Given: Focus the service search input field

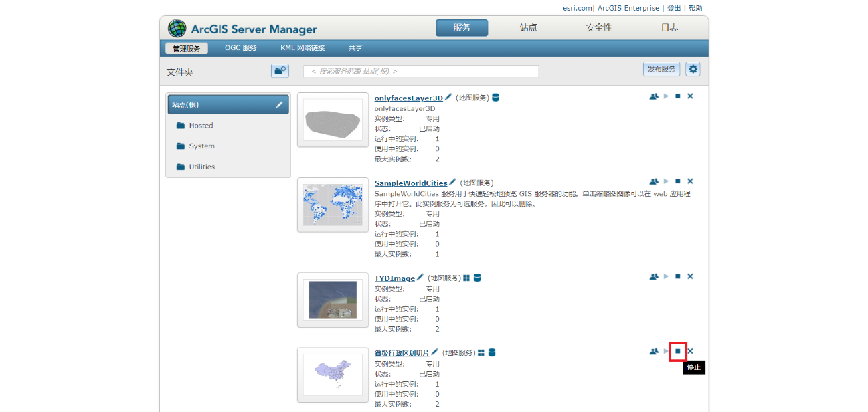Looking at the screenshot, I should pyautogui.click(x=421, y=71).
